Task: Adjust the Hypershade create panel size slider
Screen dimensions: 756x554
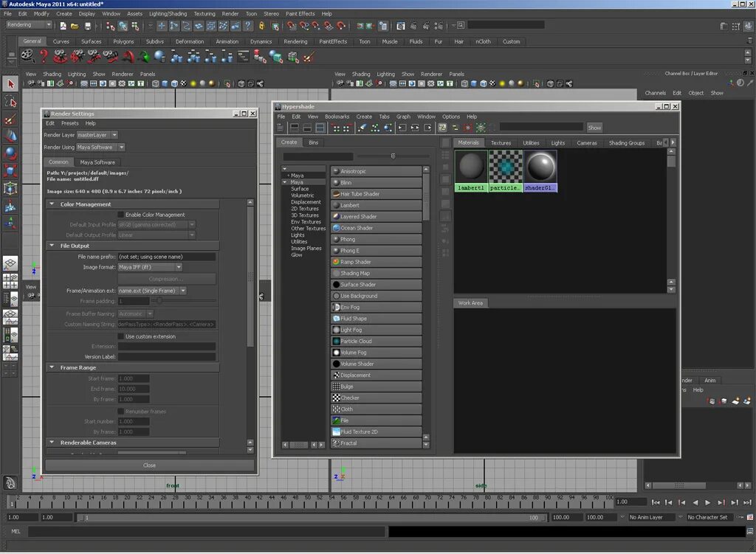Action: pyautogui.click(x=393, y=156)
